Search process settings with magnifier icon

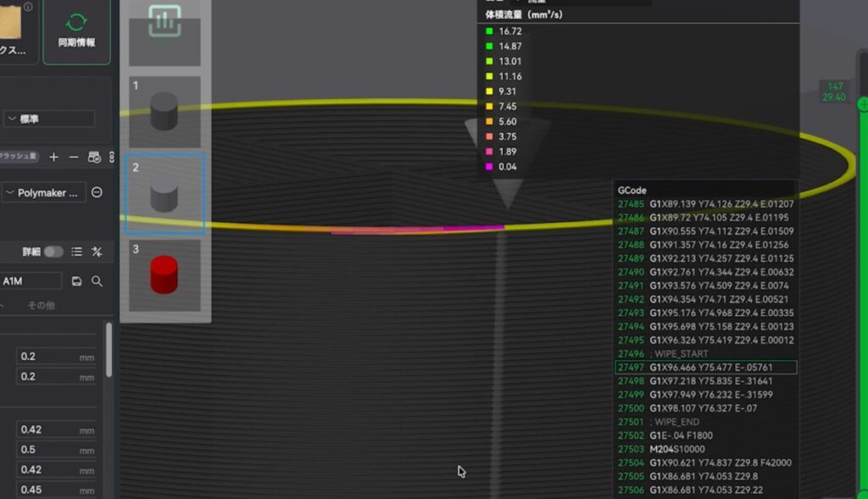pyautogui.click(x=97, y=280)
